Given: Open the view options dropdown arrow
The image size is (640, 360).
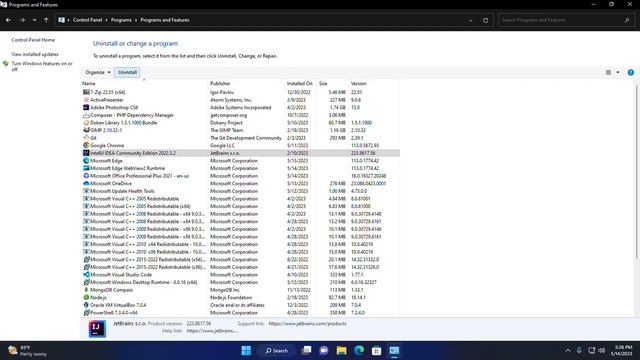Looking at the screenshot, I should [618, 72].
